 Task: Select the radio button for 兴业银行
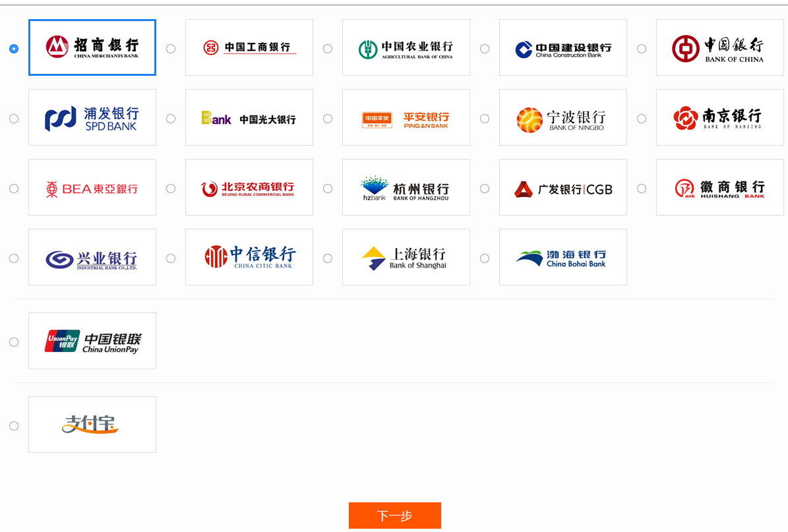[14, 258]
